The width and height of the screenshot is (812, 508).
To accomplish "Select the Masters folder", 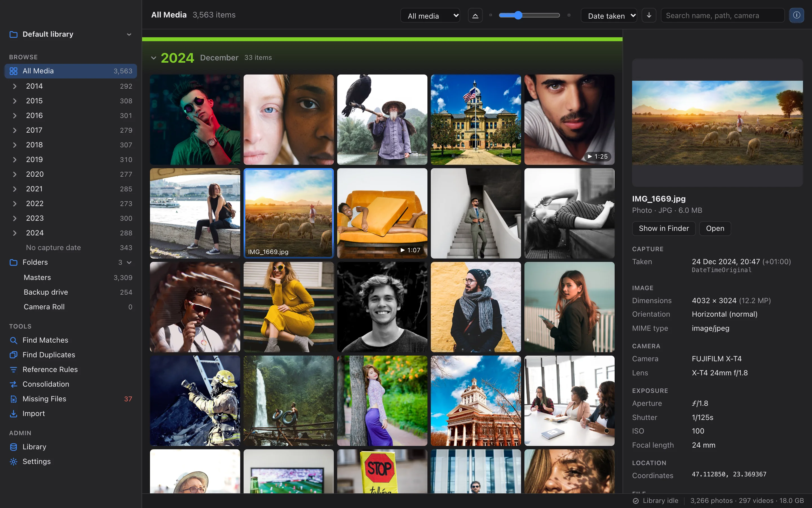I will coord(71,277).
